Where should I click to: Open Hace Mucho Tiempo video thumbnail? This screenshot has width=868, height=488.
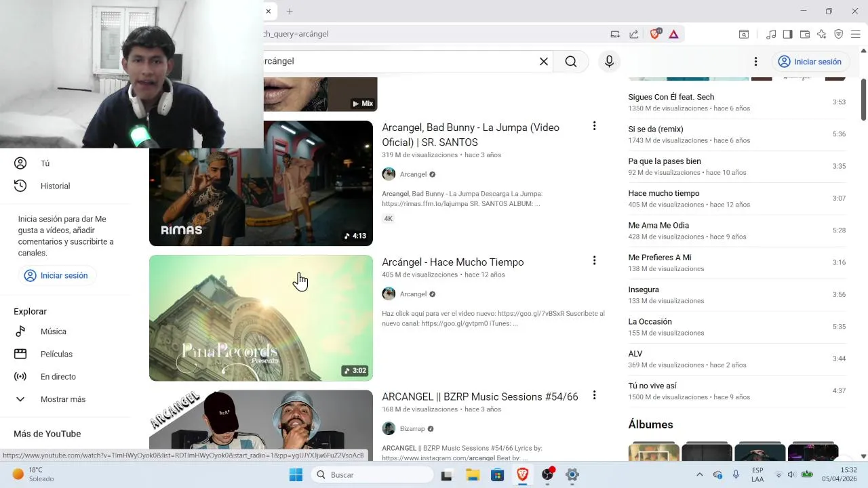261,318
